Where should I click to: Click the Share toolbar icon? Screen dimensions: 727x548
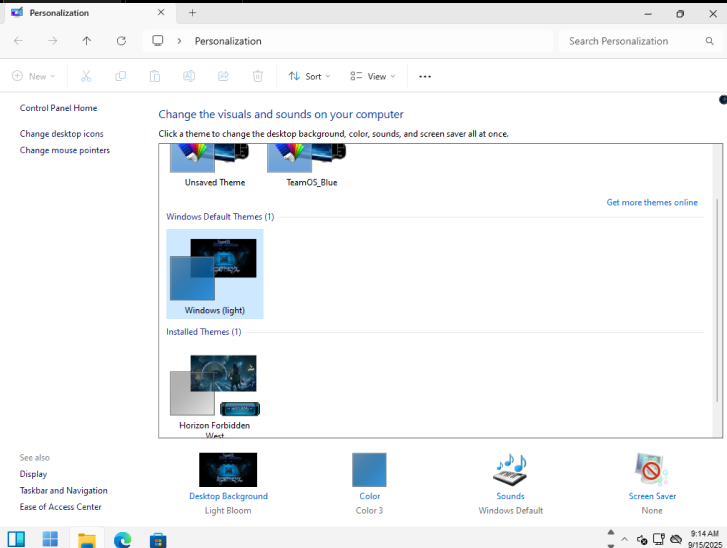click(x=223, y=76)
